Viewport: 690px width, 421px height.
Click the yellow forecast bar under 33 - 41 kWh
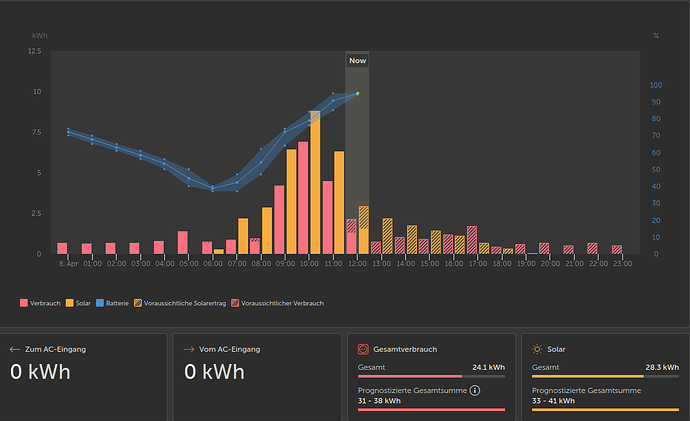[x=605, y=410]
